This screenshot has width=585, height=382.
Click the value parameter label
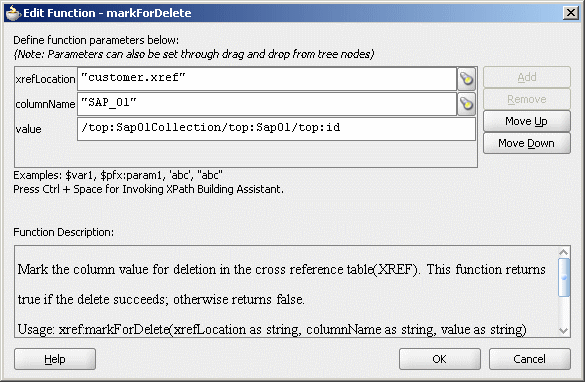(29, 129)
